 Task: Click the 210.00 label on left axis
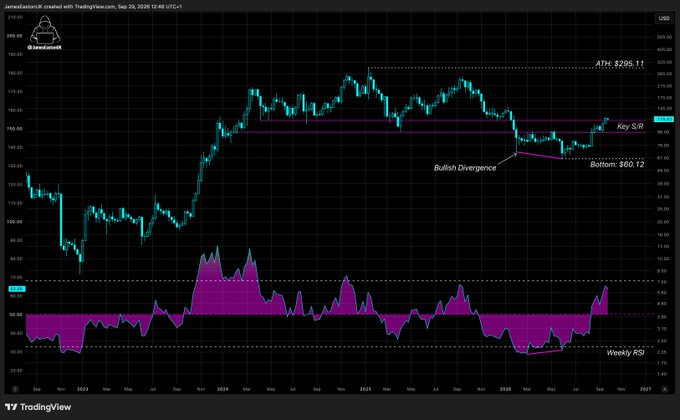click(15, 17)
